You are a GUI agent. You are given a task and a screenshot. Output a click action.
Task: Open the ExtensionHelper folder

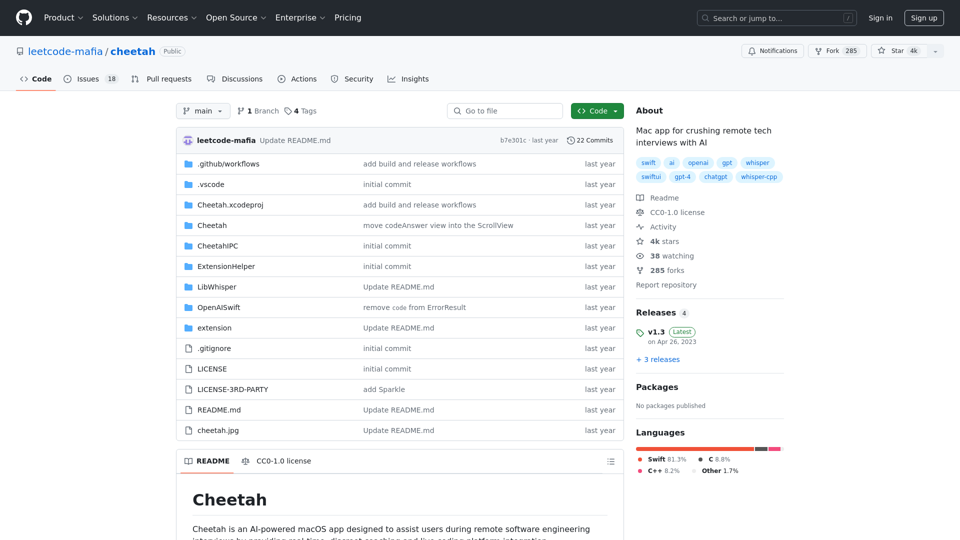point(226,266)
